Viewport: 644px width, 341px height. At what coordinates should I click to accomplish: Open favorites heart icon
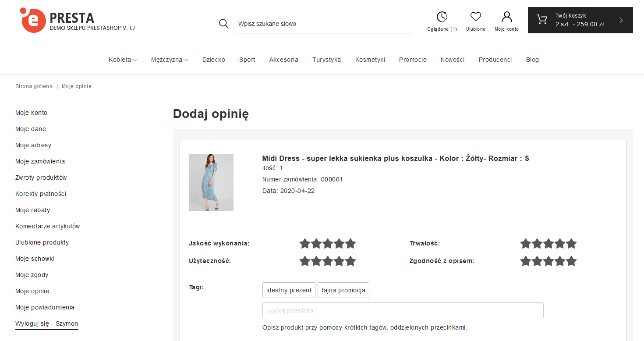point(476,17)
